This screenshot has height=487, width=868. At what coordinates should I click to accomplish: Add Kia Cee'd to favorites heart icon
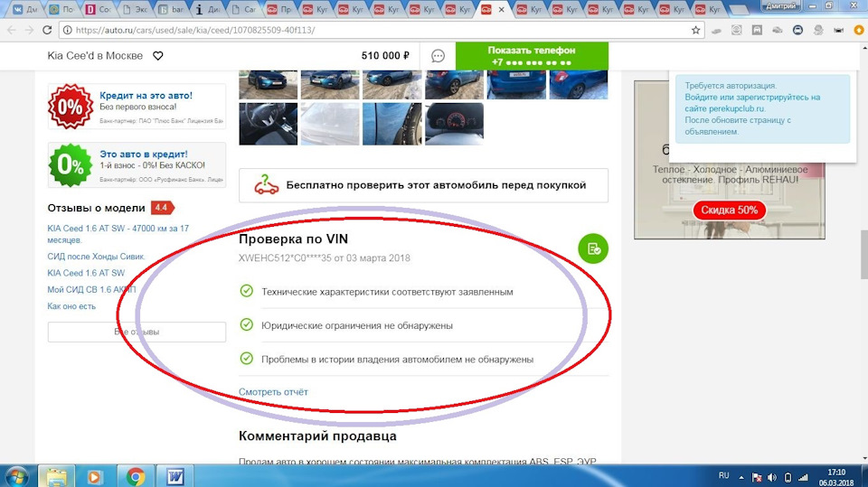157,56
